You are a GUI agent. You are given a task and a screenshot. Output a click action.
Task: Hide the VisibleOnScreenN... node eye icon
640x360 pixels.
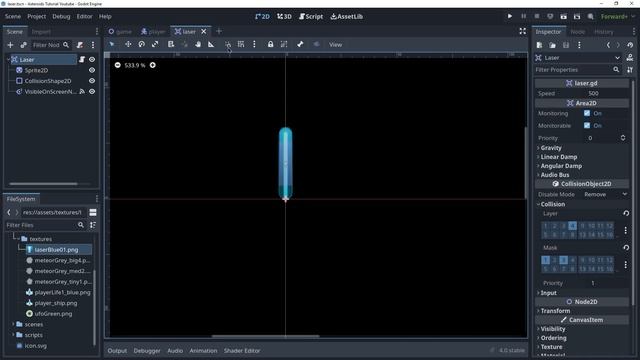coord(92,91)
